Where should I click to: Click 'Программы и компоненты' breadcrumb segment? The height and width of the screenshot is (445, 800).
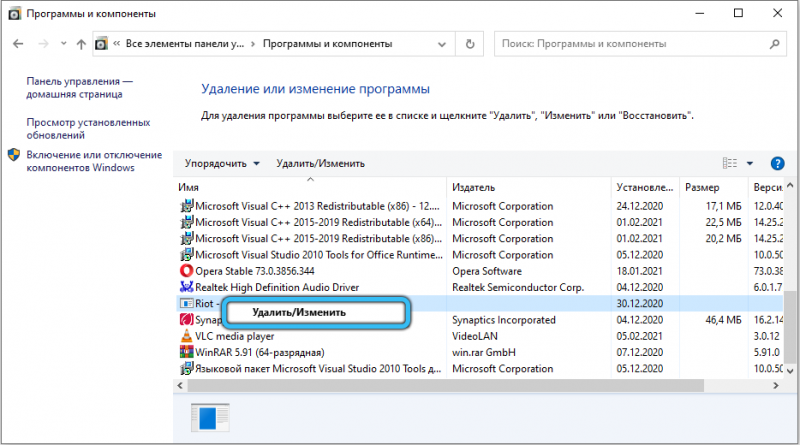click(327, 44)
